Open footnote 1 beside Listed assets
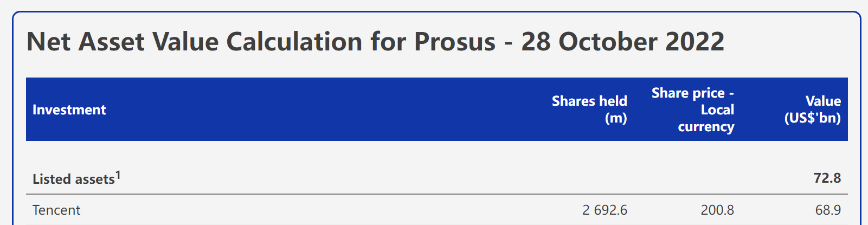This screenshot has width=868, height=225. [x=118, y=175]
